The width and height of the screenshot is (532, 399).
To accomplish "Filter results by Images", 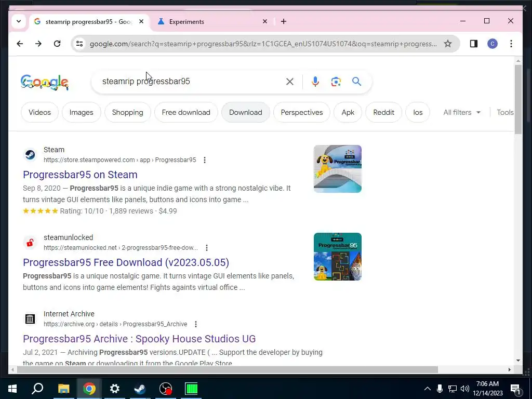I will 82,112.
